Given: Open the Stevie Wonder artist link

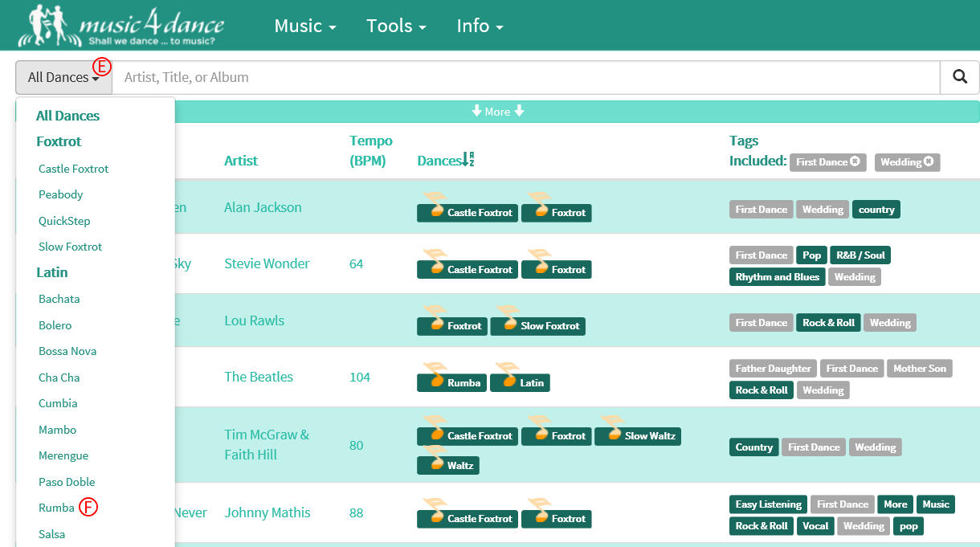Looking at the screenshot, I should [267, 263].
